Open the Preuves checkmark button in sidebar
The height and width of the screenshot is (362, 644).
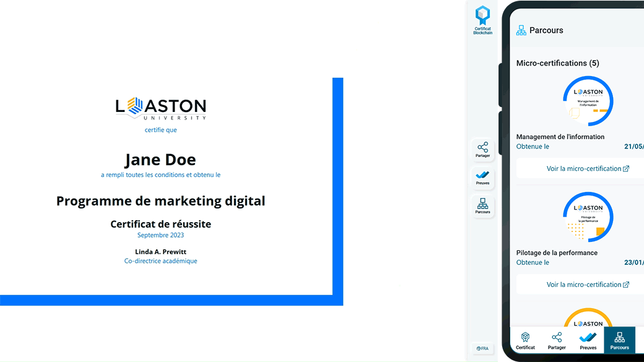(x=482, y=178)
